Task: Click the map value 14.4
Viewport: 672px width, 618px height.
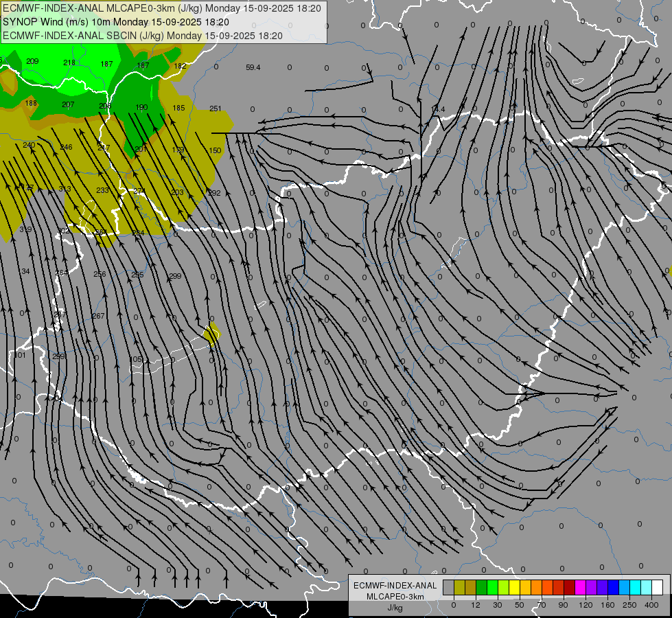Action: coord(438,109)
